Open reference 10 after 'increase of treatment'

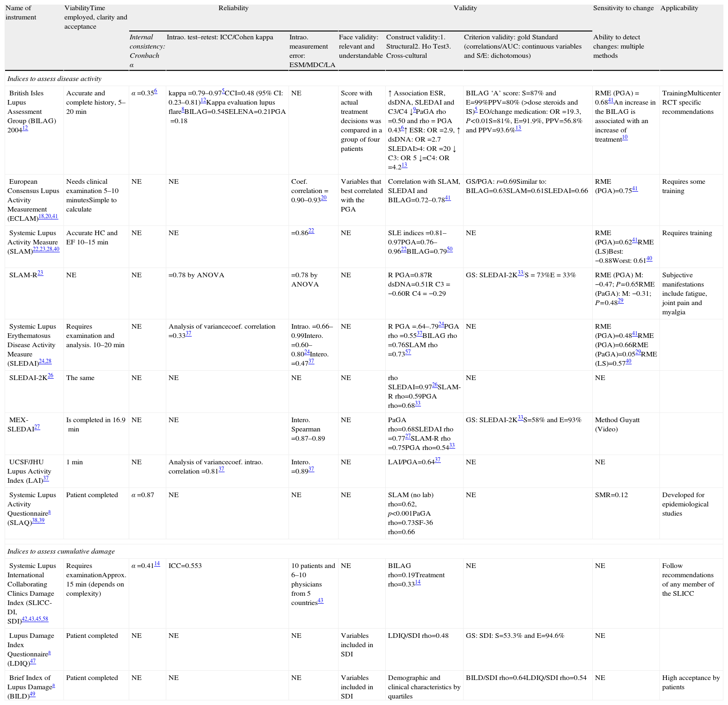coord(625,137)
